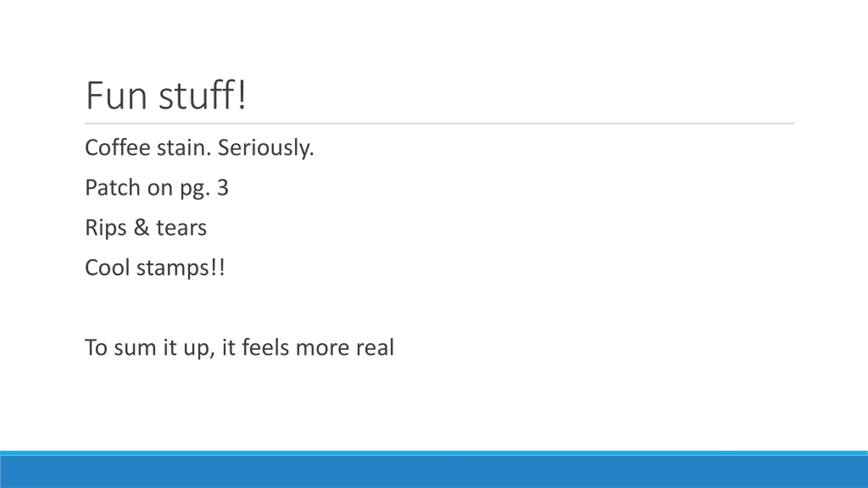The height and width of the screenshot is (488, 868).
Task: Click the word 'Coffee' in the first bullet
Action: click(118, 147)
